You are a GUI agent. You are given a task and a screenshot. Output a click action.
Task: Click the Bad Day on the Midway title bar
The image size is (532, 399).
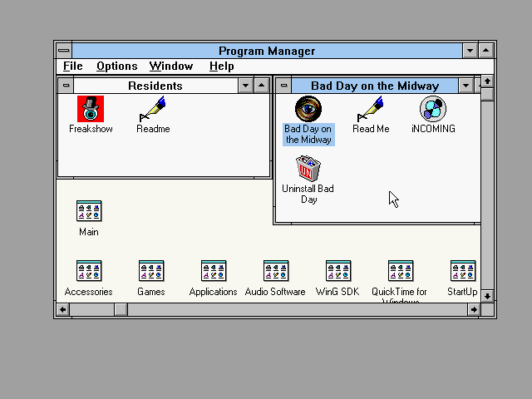(x=375, y=86)
